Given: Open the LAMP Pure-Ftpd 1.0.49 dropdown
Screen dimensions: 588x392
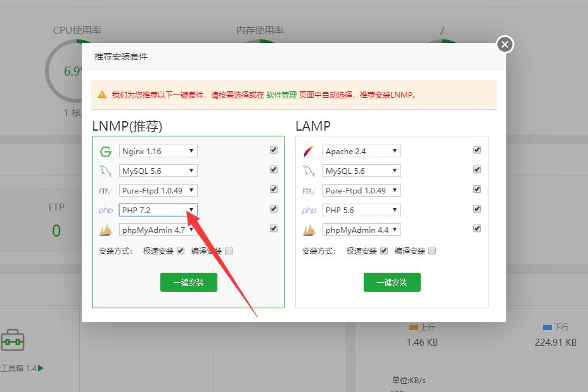Looking at the screenshot, I should (362, 190).
